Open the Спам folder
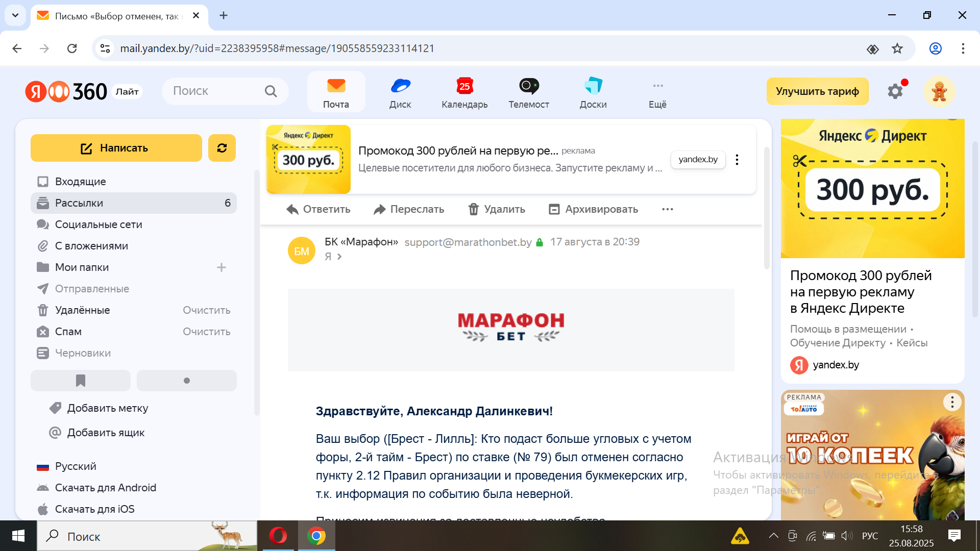The image size is (980, 551). coord(68,332)
